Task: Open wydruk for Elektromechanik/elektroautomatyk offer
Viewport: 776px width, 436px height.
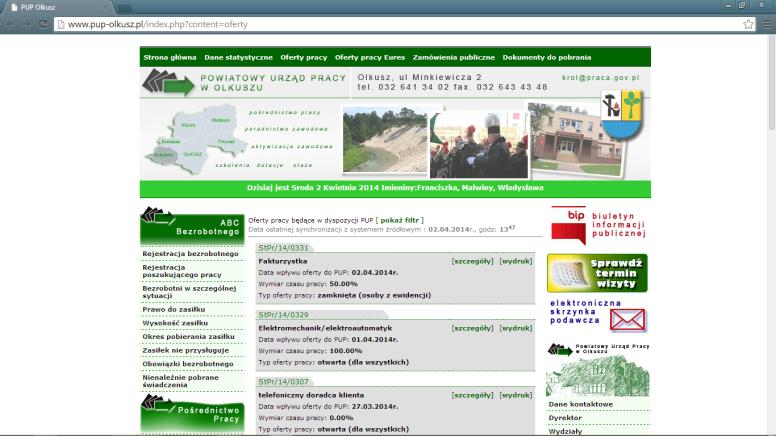Action: click(516, 328)
